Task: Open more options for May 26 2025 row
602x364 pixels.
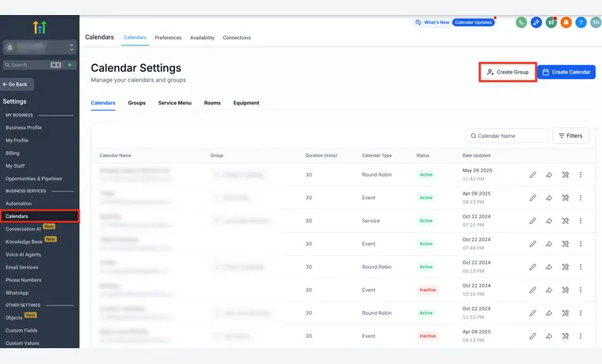Action: pyautogui.click(x=581, y=175)
